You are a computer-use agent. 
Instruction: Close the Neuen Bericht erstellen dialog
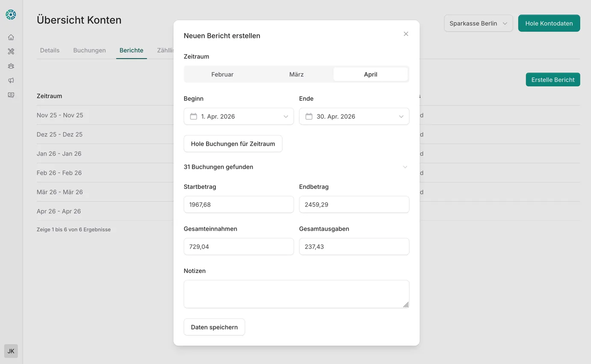pyautogui.click(x=406, y=34)
